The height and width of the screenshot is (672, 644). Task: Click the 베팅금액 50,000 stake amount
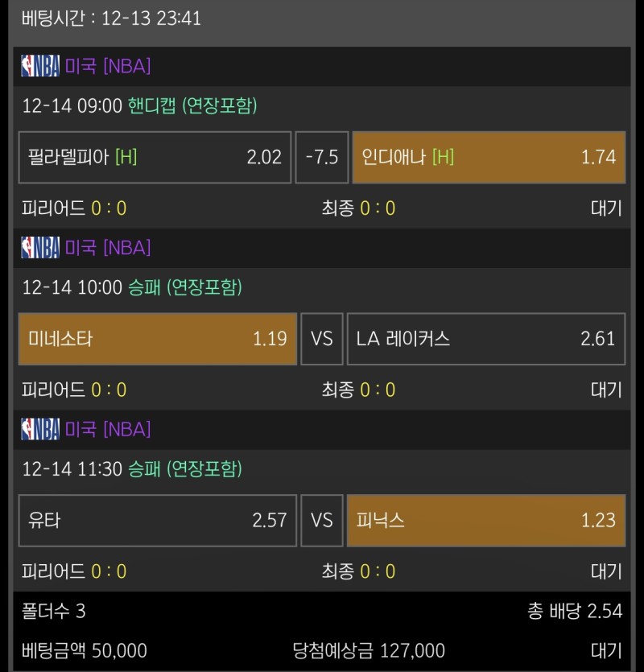(84, 650)
